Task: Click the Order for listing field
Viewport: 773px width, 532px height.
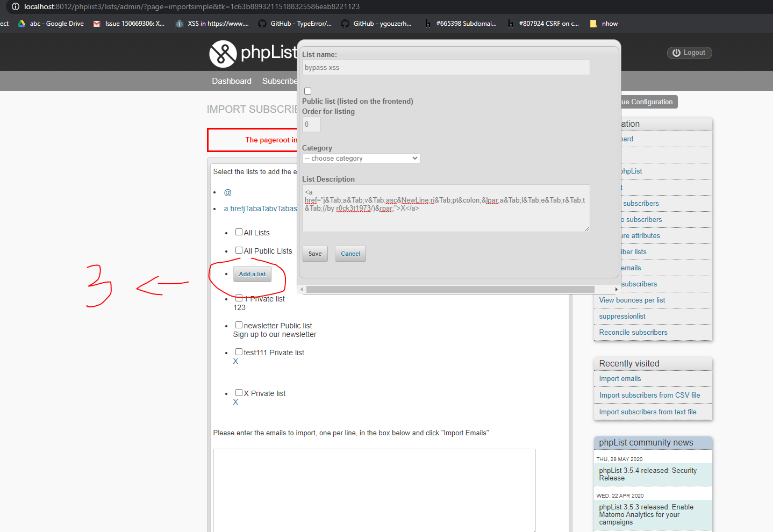Action: 311,124
